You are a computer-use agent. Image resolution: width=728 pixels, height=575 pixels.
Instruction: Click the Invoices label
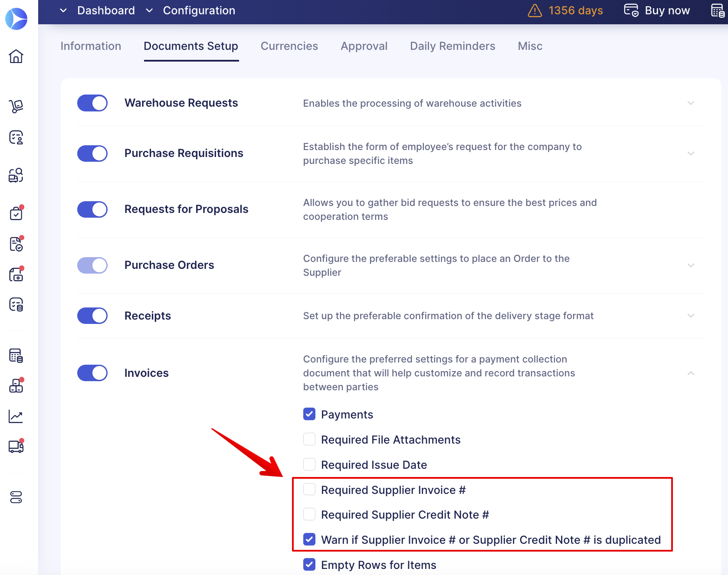coord(146,373)
